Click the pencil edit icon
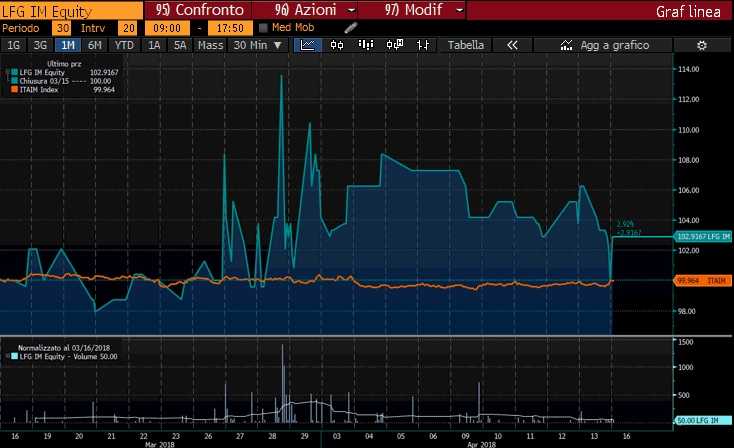The image size is (734, 448). click(x=348, y=28)
